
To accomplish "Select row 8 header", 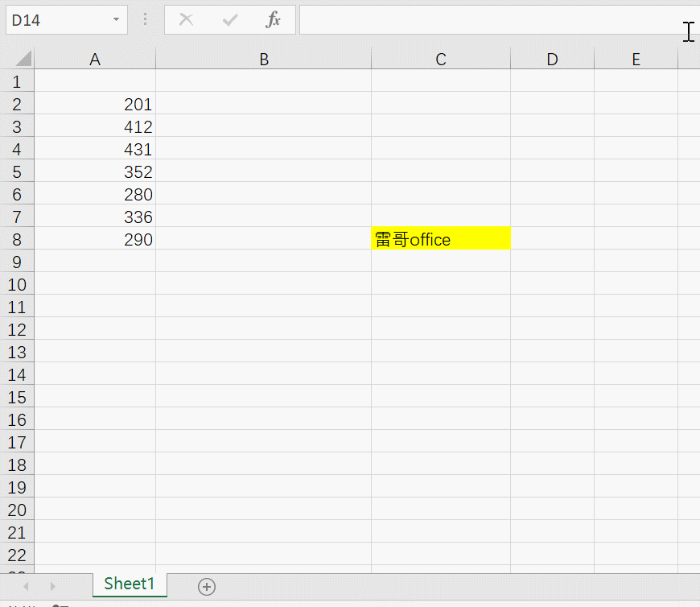I will click(17, 238).
